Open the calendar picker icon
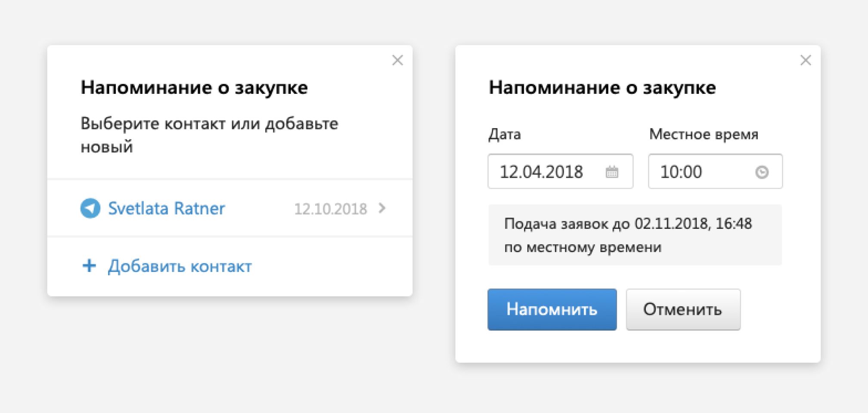Image resolution: width=868 pixels, height=413 pixels. pos(612,172)
